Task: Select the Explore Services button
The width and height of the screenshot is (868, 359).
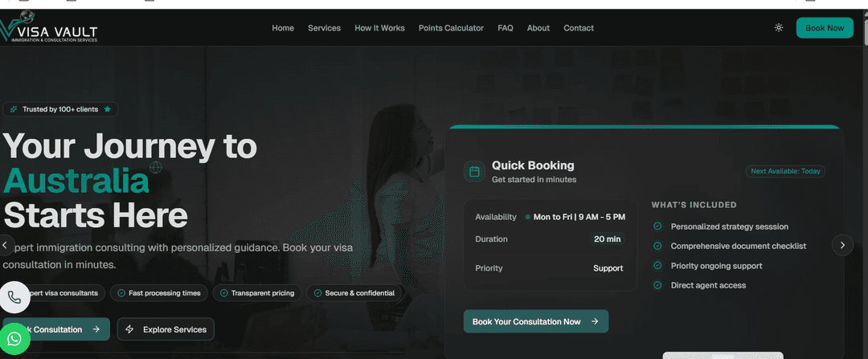Action: click(x=166, y=329)
